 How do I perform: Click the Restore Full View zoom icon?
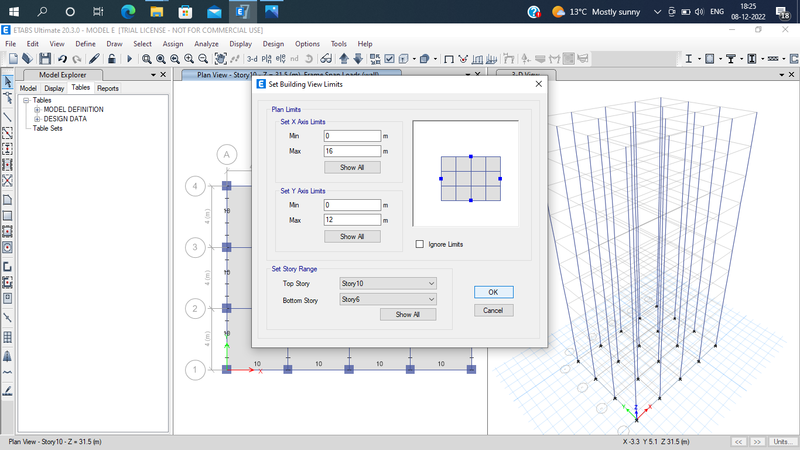click(161, 59)
